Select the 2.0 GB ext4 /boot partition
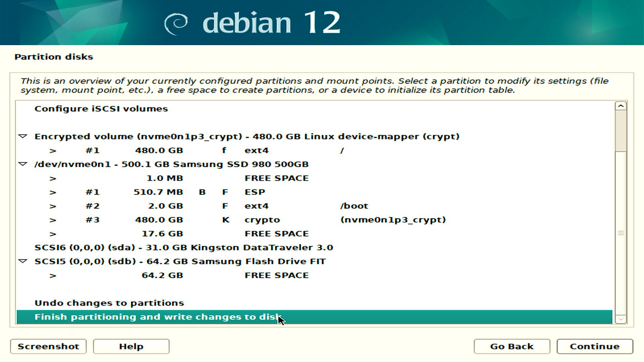644x362 pixels. tap(314, 206)
